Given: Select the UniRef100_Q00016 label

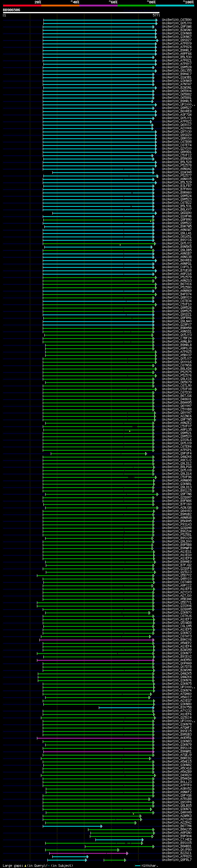Looking at the screenshot, I should tap(177, 362).
